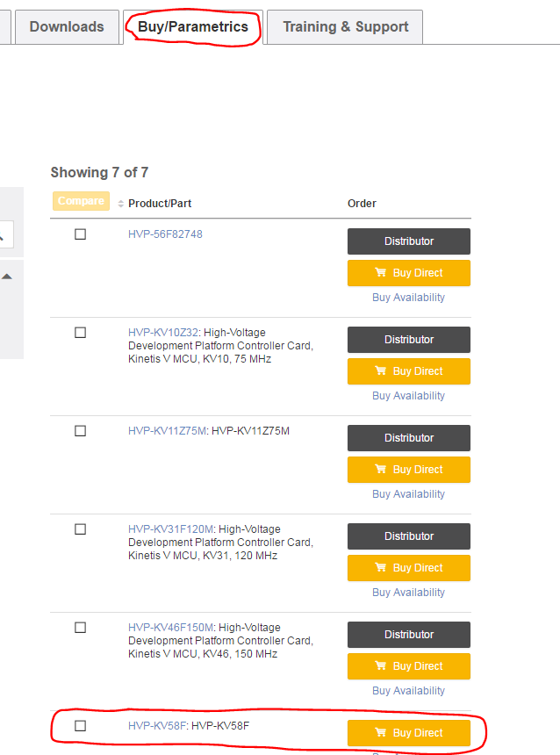This screenshot has width=560, height=755.
Task: Click cart icon in HVP-KV11Z75M Buy Direct button
Action: pos(381,469)
